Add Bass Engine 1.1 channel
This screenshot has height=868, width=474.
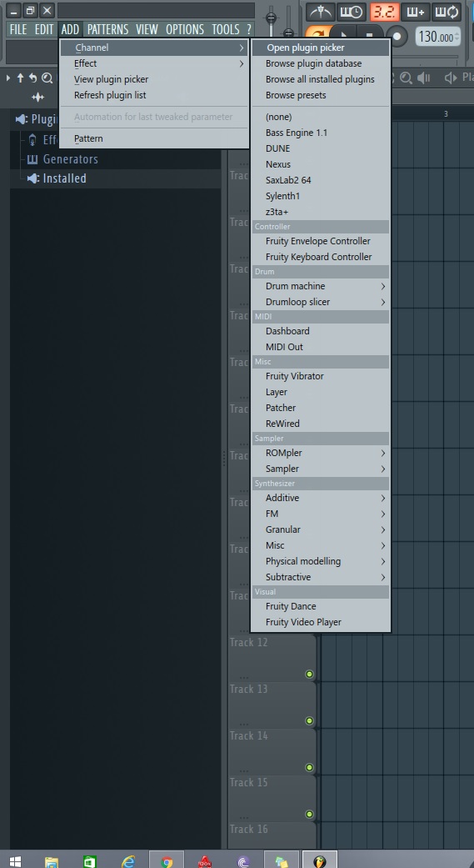[320, 133]
